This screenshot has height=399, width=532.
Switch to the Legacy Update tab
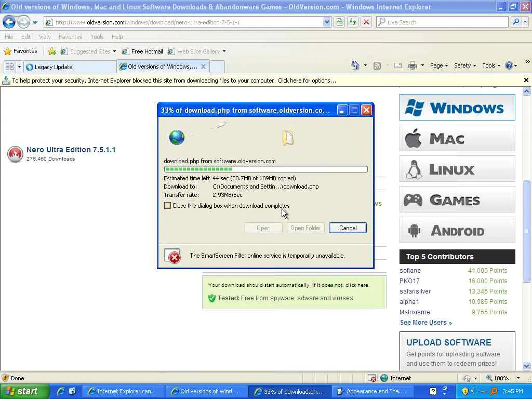point(70,67)
